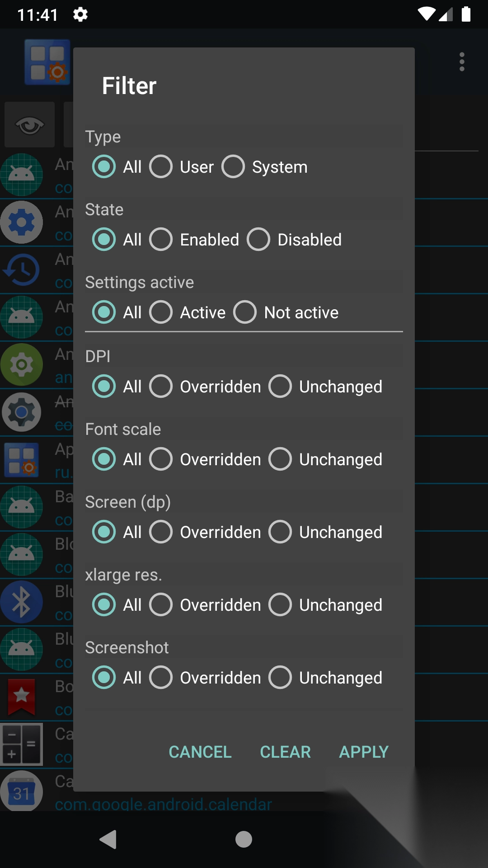The image size is (488, 868).
Task: Tap the green settings gear app icon
Action: [22, 365]
